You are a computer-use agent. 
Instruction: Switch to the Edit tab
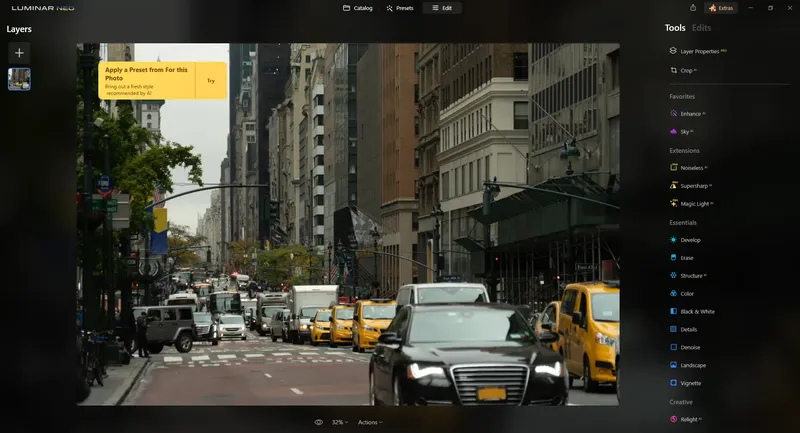[442, 8]
